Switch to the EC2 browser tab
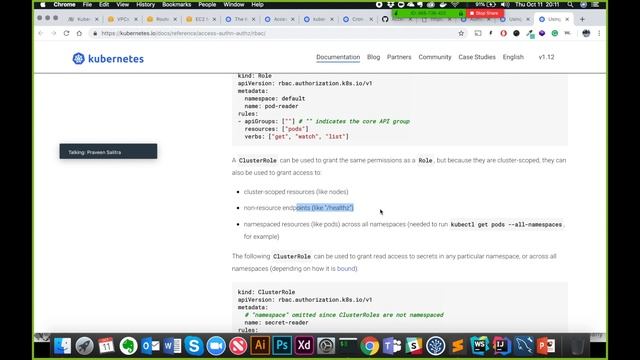 tap(201, 19)
